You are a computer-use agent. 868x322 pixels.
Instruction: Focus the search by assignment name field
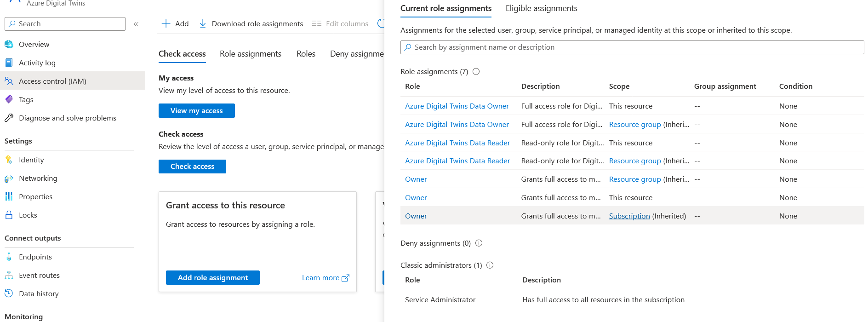pyautogui.click(x=632, y=47)
